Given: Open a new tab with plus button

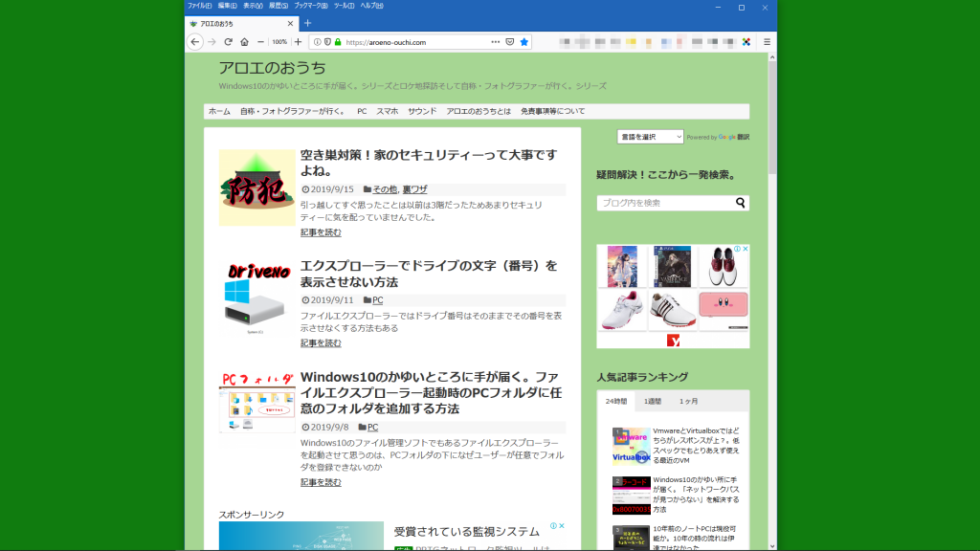Looking at the screenshot, I should click(307, 23).
